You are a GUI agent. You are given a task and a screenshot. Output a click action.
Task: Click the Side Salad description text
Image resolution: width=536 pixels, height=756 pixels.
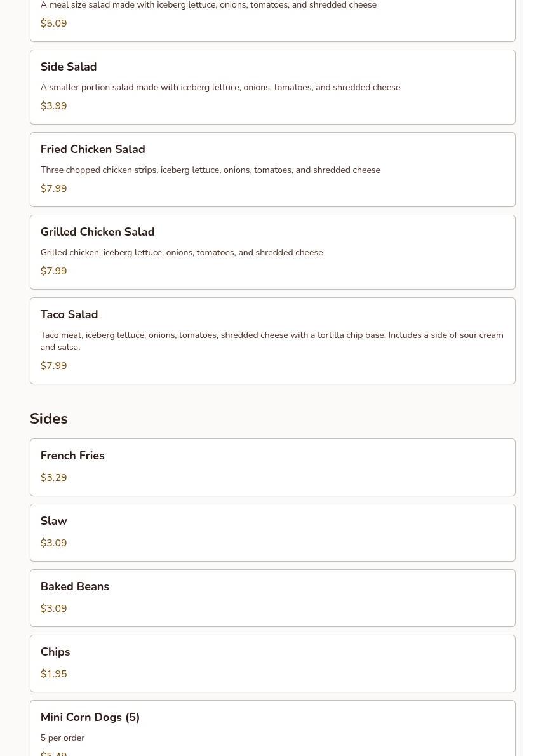(x=220, y=87)
